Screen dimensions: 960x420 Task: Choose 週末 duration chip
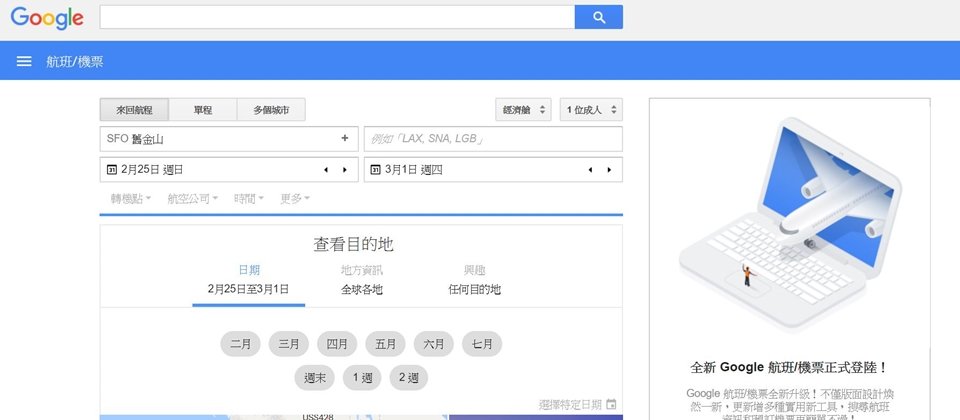(315, 378)
